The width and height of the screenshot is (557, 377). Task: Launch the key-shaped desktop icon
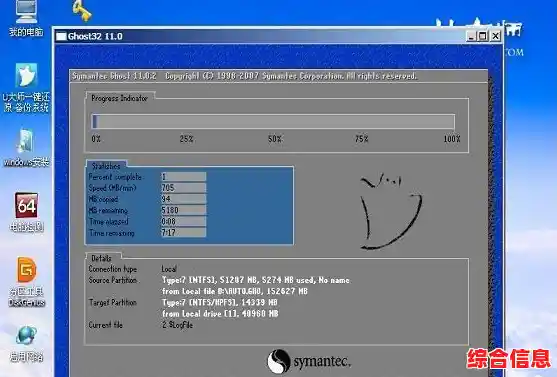[x=82, y=11]
